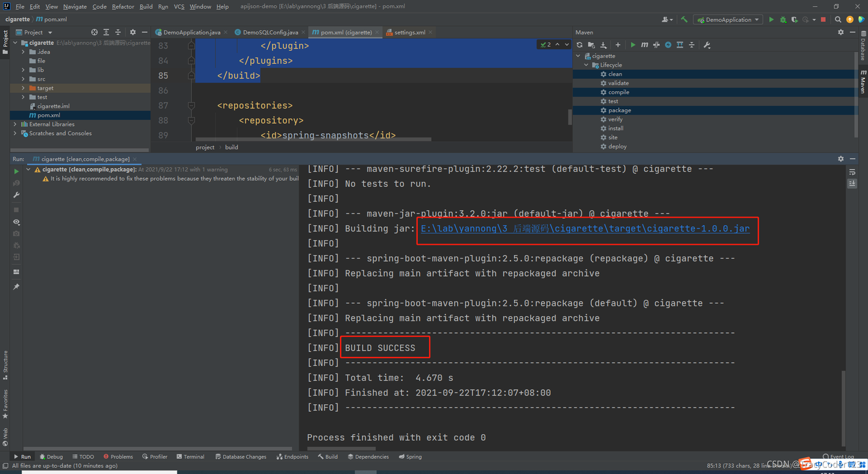
Task: Expand the External Libraries tree node
Action: 14,124
